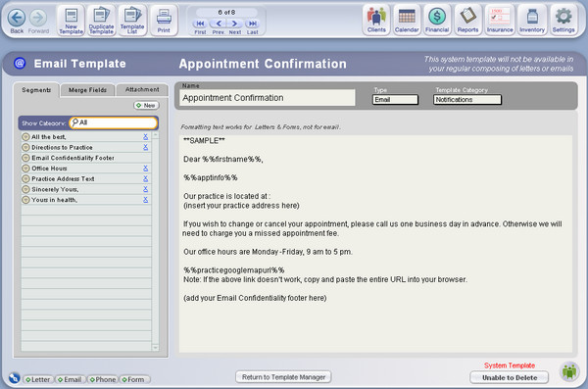Open the Clients module

(x=376, y=20)
